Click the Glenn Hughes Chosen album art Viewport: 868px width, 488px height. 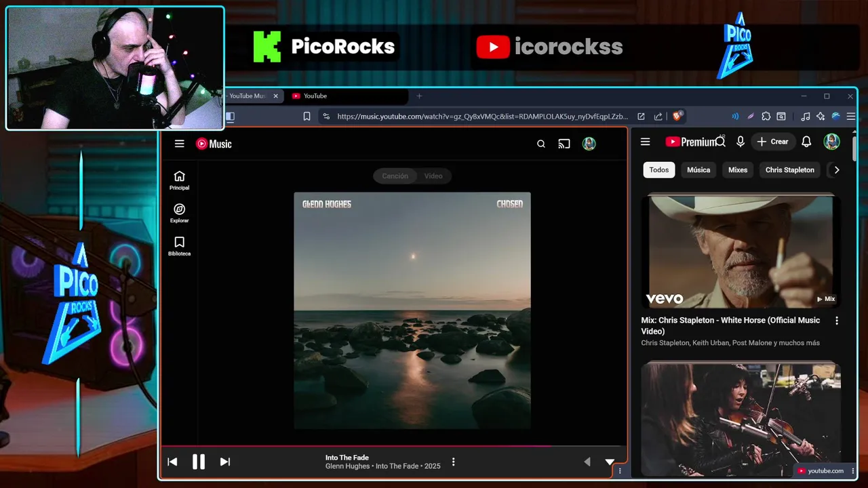coord(412,310)
